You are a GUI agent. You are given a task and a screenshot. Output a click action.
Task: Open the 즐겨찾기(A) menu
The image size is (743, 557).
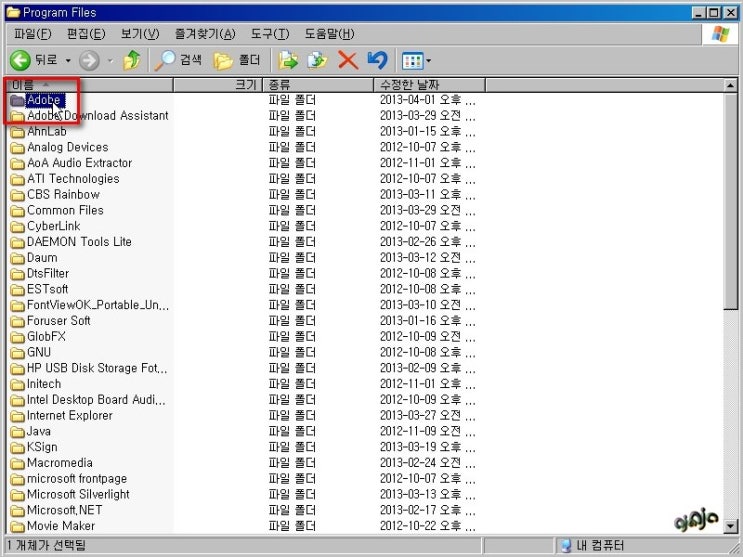point(205,34)
